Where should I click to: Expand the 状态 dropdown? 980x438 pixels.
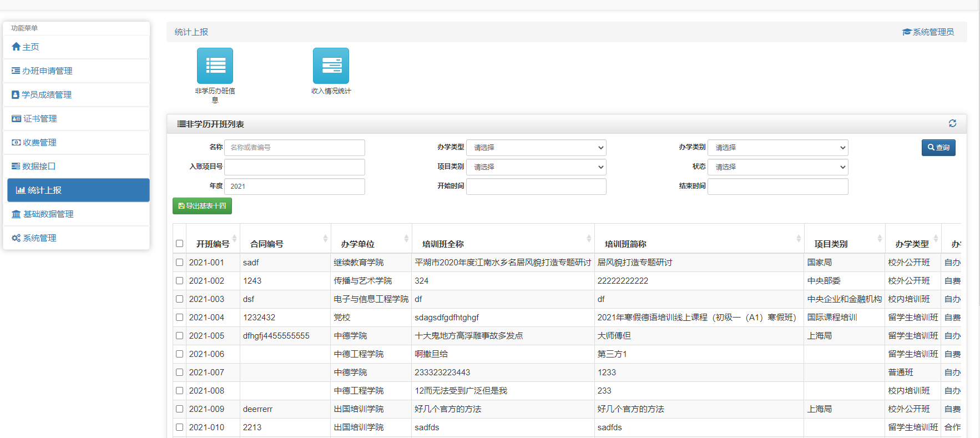coord(777,167)
